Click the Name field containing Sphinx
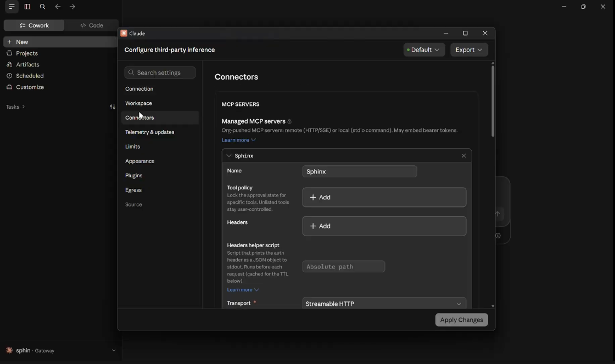 point(359,171)
